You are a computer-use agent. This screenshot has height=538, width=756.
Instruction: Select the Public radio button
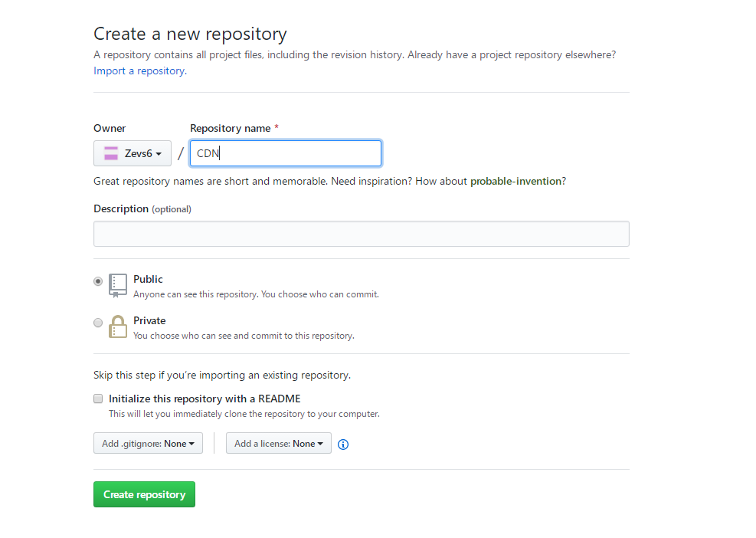[x=98, y=281]
